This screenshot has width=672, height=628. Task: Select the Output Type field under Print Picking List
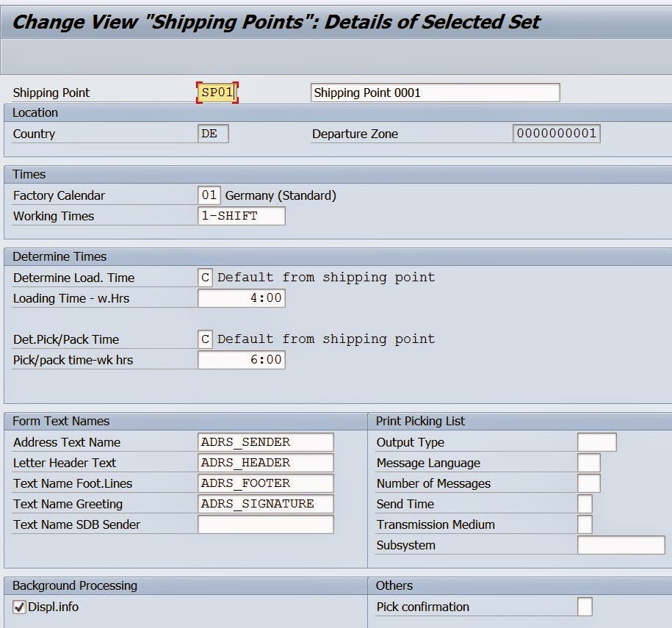pos(596,442)
